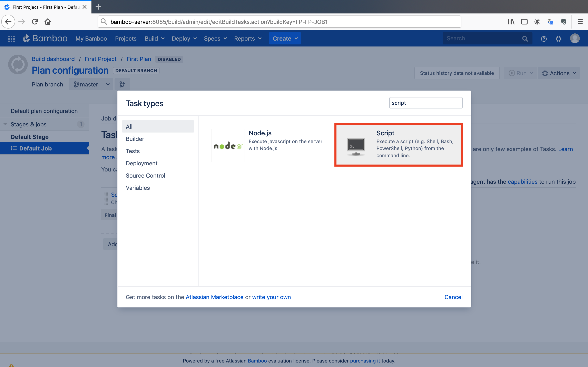The height and width of the screenshot is (367, 588).
Task: Expand the Build dropdown menu
Action: point(155,39)
